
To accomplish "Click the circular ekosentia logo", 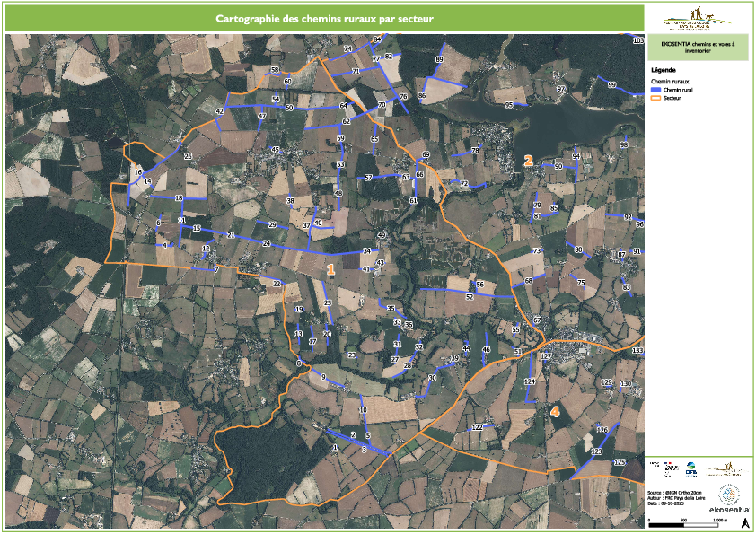I will pyautogui.click(x=729, y=495).
